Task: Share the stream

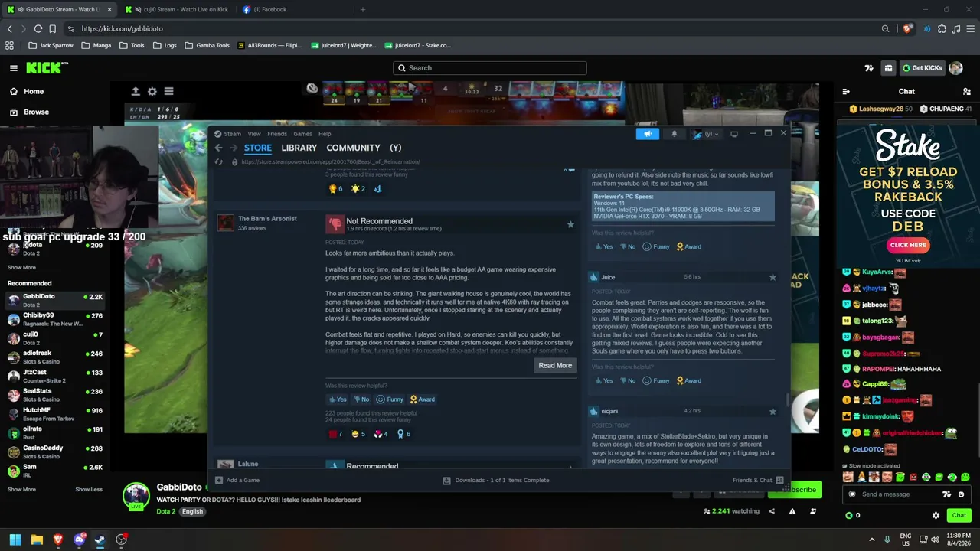Action: [772, 511]
